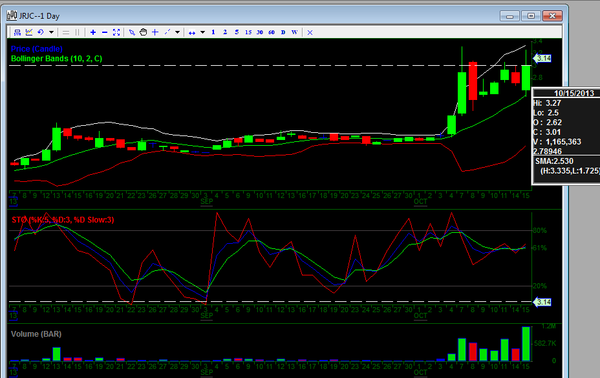Image resolution: width=600 pixels, height=378 pixels.
Task: Click the blue X icon in the toolbar
Action: tap(310, 33)
